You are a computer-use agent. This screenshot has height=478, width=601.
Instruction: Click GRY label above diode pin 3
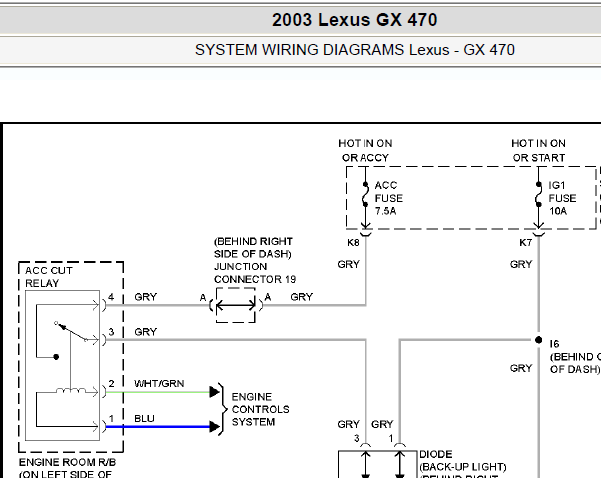pos(348,424)
